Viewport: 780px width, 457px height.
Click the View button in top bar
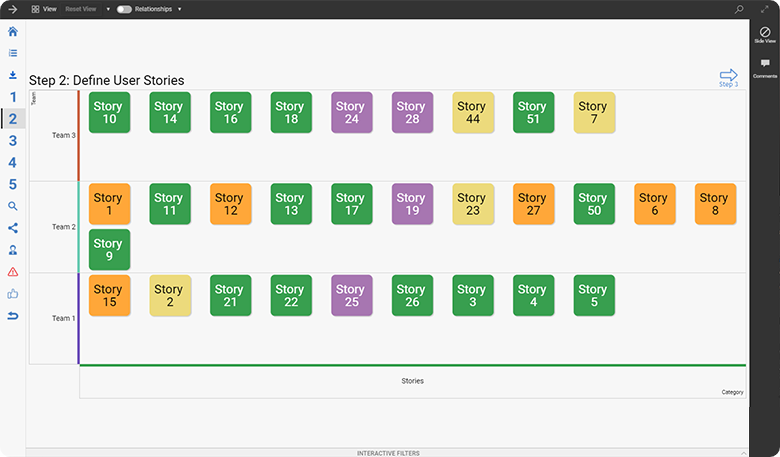click(x=44, y=9)
